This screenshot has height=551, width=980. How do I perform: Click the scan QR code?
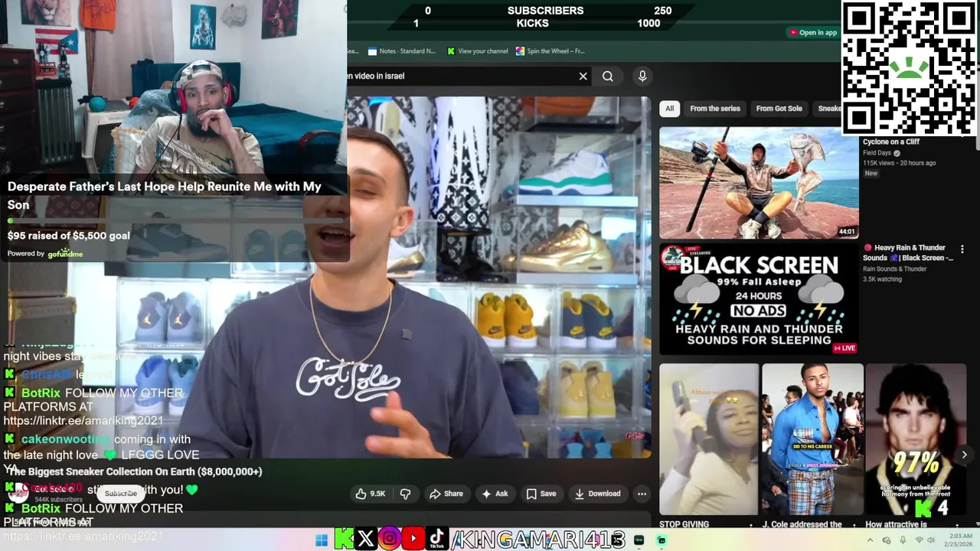pyautogui.click(x=909, y=69)
